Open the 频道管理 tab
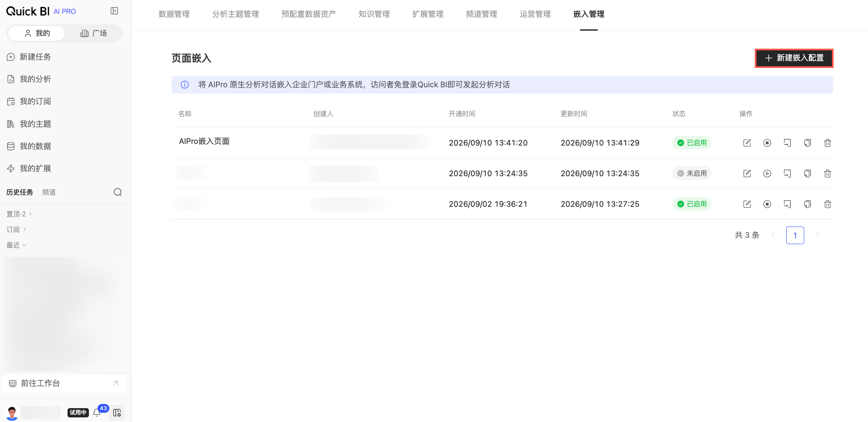The height and width of the screenshot is (422, 868). coord(481,14)
